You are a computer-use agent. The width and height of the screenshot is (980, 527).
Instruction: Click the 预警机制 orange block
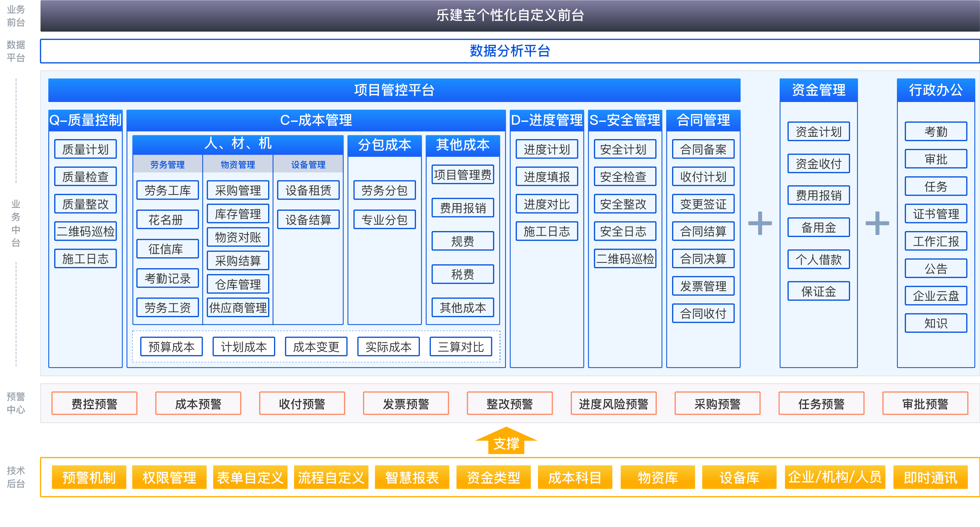click(89, 477)
